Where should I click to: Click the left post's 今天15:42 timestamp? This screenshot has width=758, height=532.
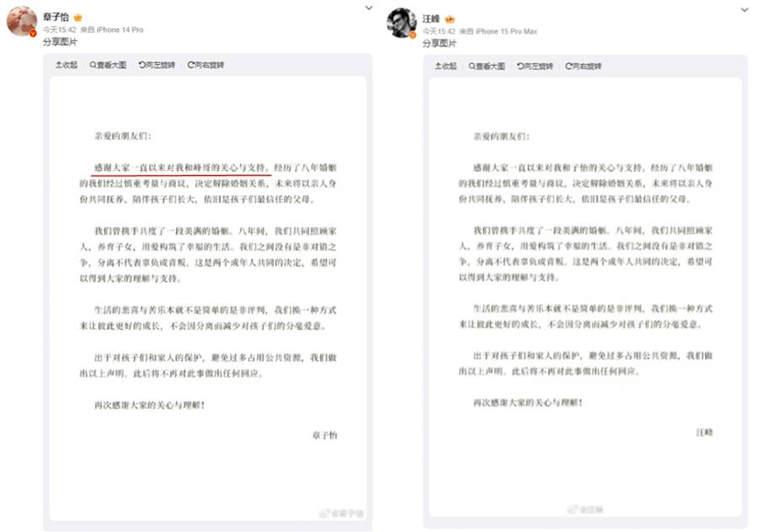pos(59,30)
